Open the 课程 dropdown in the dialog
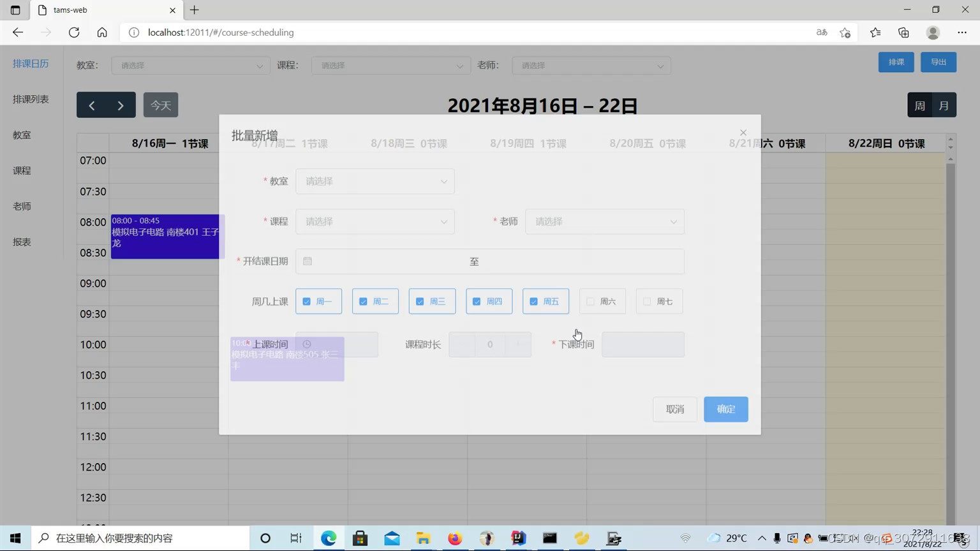The width and height of the screenshot is (980, 551). 375,221
